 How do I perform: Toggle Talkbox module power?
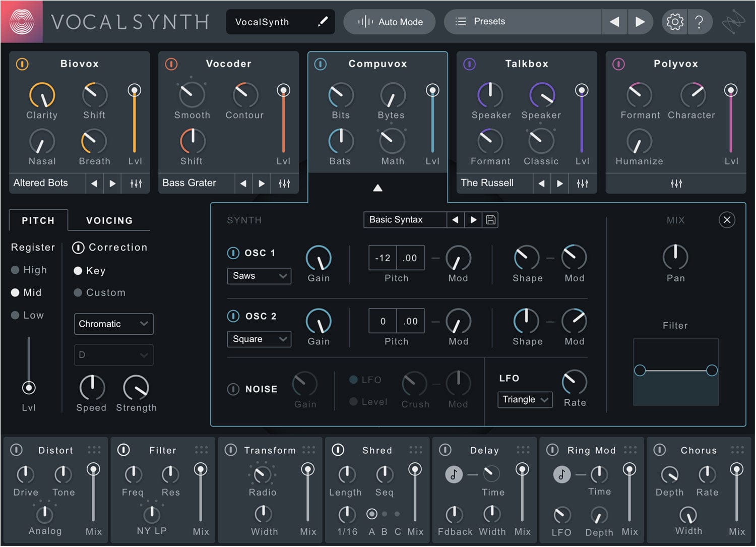(x=469, y=64)
